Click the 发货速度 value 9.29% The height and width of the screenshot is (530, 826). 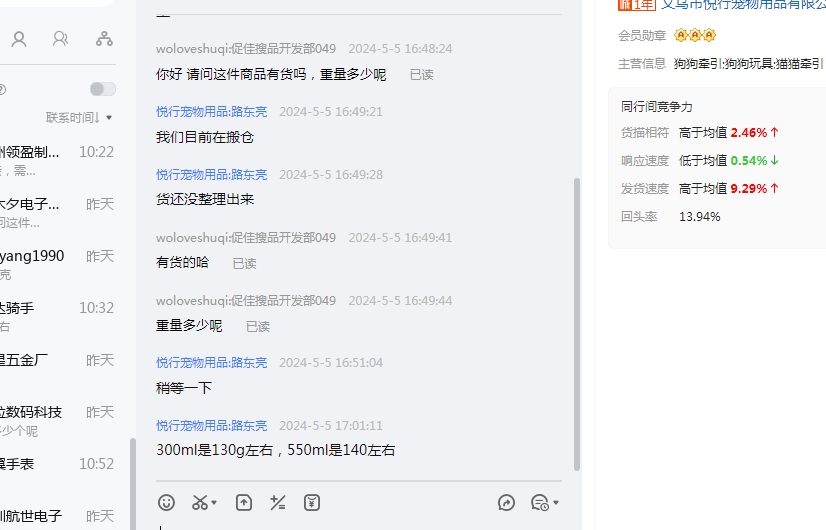[x=749, y=189]
